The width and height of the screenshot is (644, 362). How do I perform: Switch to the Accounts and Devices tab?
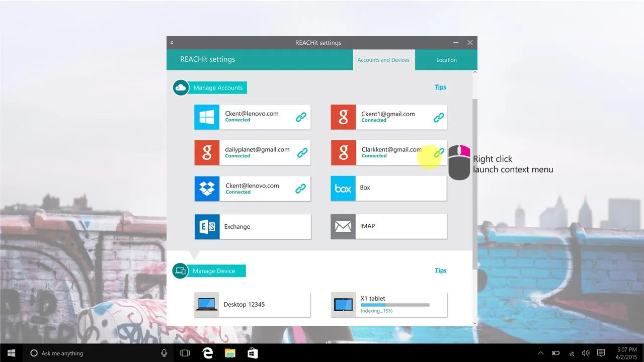383,60
